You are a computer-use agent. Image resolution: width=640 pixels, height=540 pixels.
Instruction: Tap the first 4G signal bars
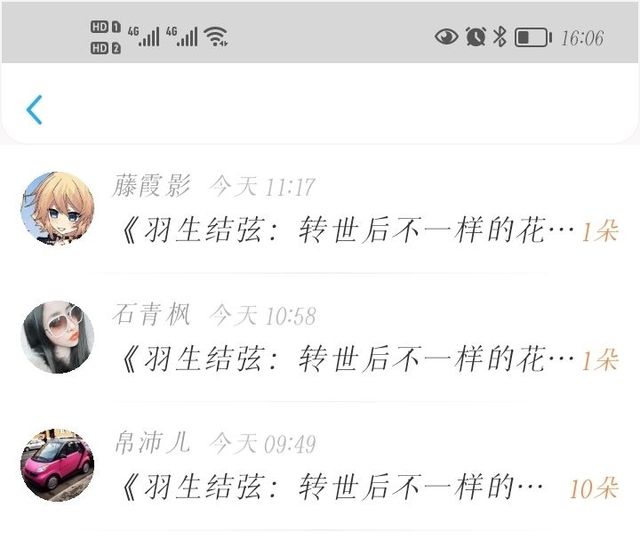(144, 36)
